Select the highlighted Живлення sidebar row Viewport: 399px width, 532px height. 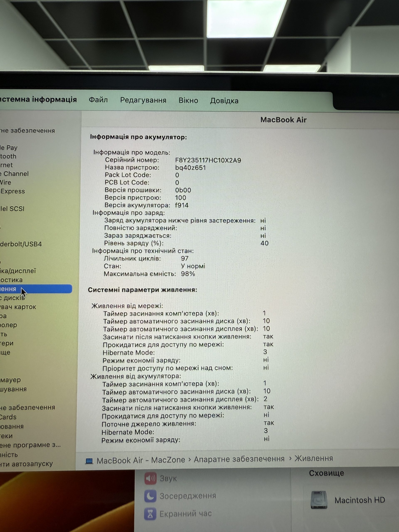[x=36, y=289]
